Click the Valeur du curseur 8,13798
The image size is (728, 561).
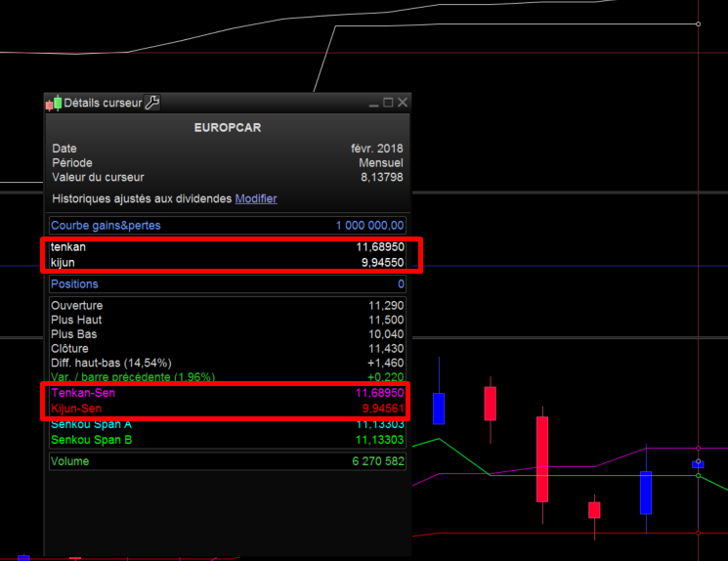click(382, 178)
